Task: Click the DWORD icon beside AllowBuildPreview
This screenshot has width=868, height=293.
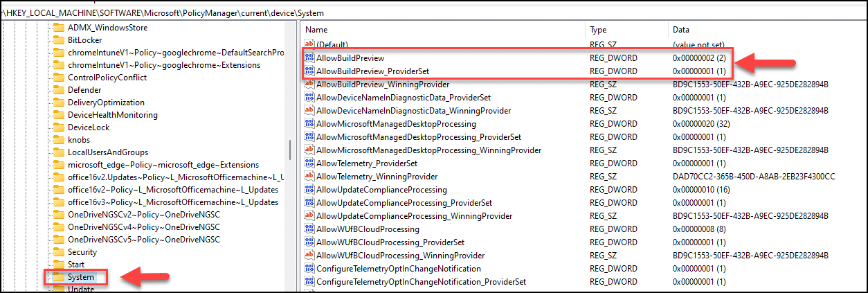Action: coord(309,57)
